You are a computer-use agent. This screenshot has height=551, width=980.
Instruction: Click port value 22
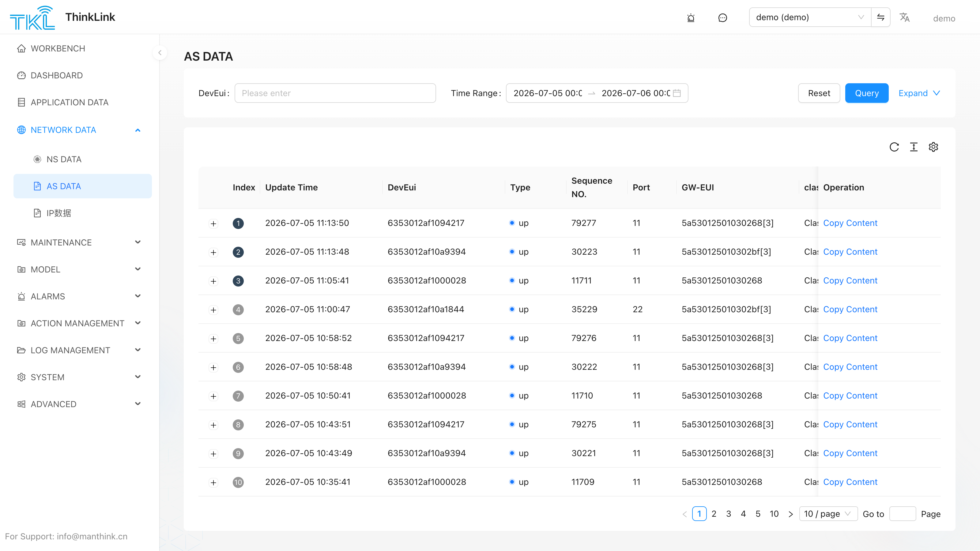coord(638,309)
